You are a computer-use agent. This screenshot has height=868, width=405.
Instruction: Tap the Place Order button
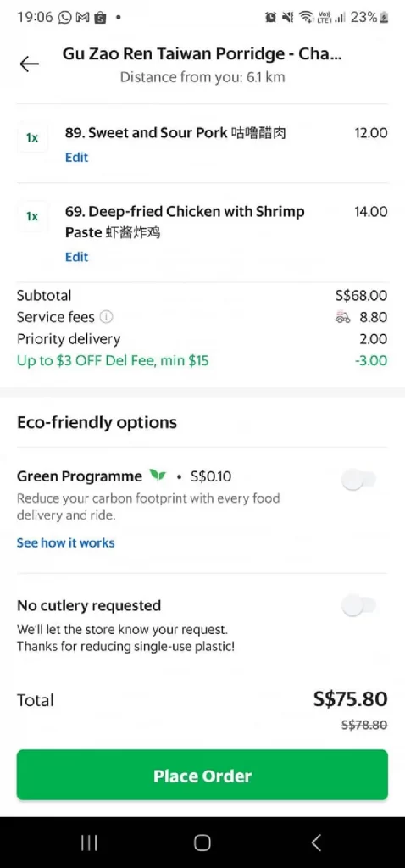coord(202,775)
